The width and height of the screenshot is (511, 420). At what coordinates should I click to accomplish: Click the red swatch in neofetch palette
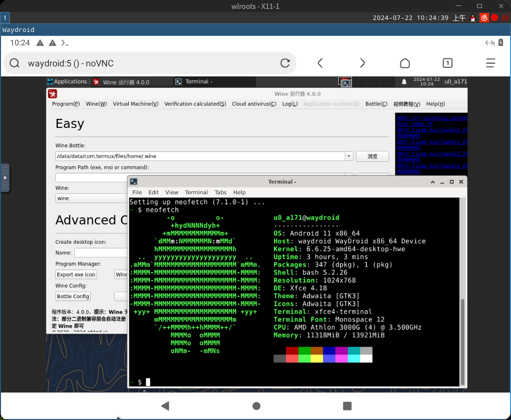coord(292,351)
